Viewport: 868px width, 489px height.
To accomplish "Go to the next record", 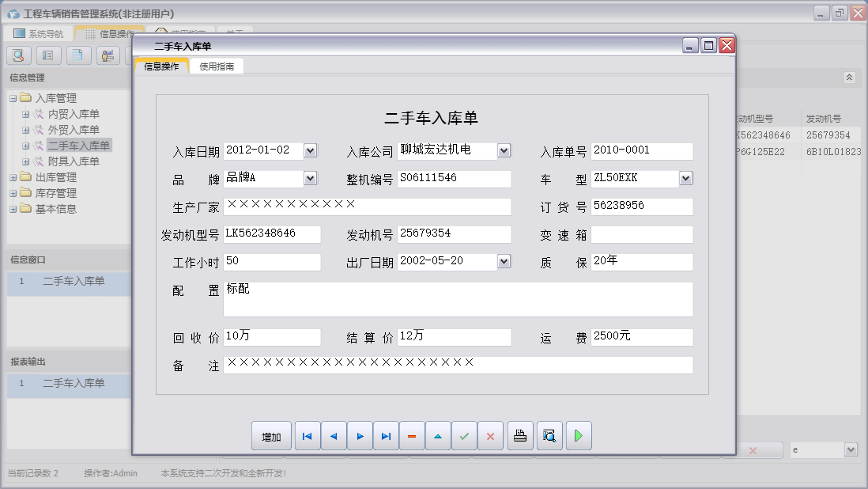I will [360, 436].
